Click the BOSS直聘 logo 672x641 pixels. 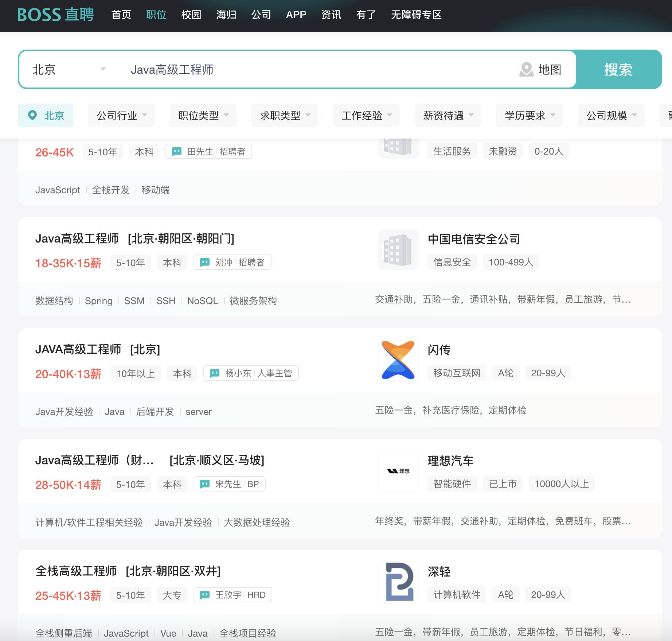click(55, 15)
